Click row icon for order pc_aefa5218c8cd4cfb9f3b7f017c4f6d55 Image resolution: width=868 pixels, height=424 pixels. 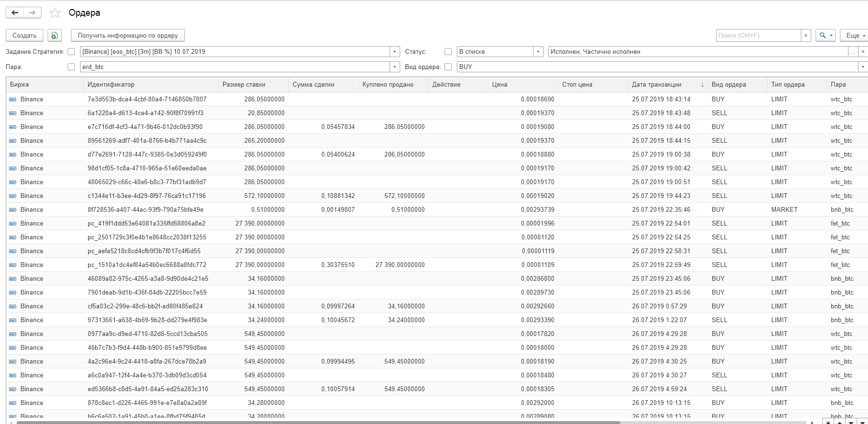(x=13, y=251)
